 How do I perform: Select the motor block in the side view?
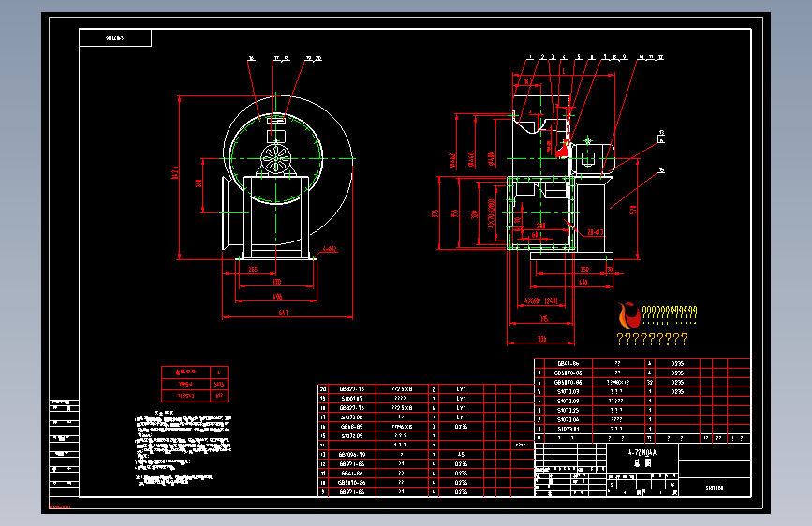click(x=593, y=158)
